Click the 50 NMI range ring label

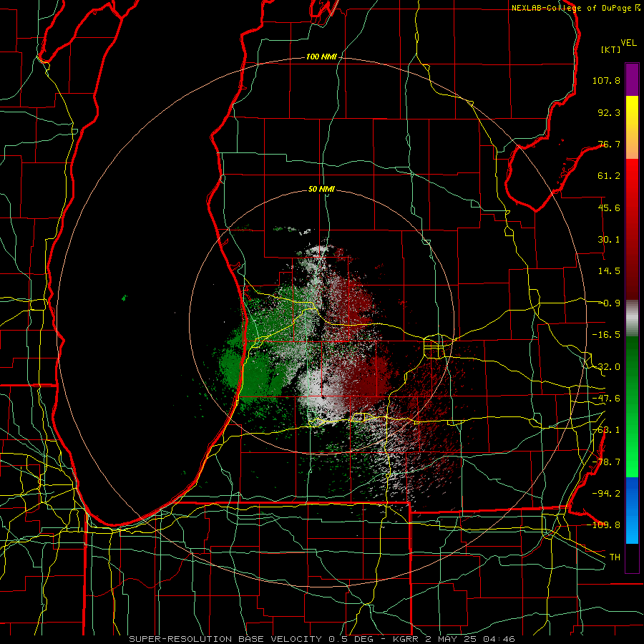pyautogui.click(x=321, y=190)
